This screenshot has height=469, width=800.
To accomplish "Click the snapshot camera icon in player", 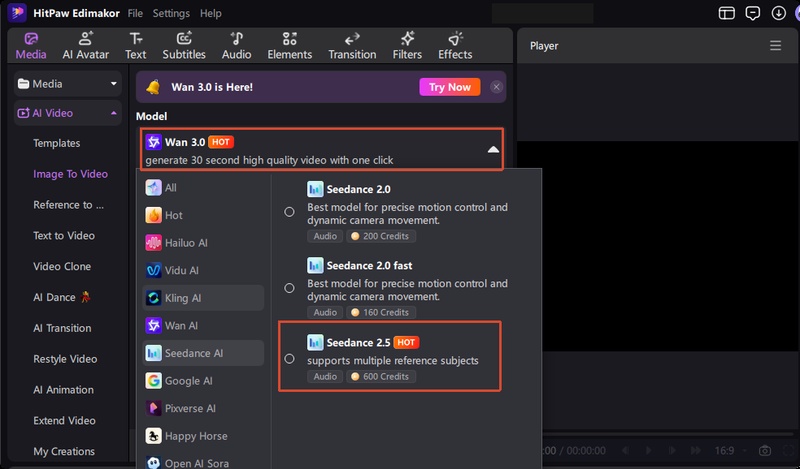I will (x=764, y=451).
